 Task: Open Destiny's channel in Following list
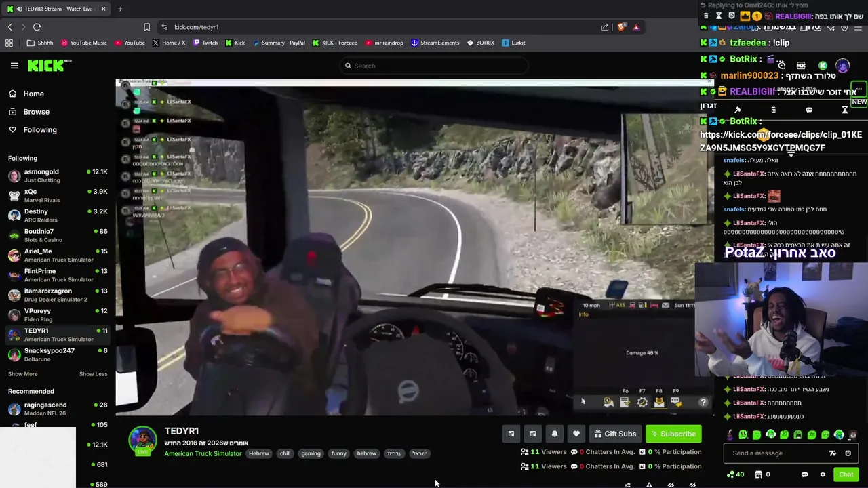(58, 215)
